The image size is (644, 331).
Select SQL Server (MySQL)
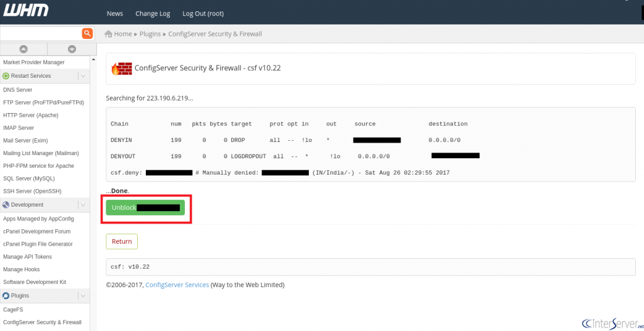point(29,179)
